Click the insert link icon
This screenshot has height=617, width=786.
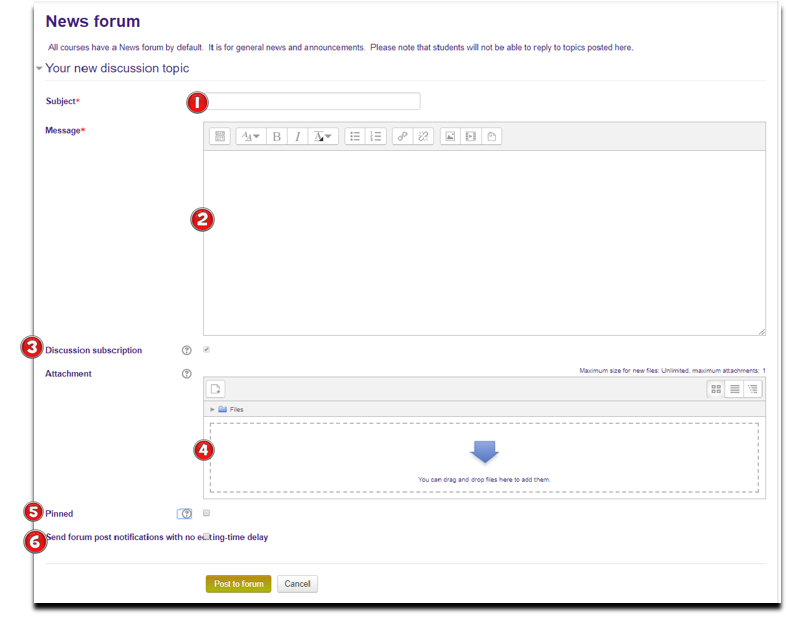(x=402, y=136)
